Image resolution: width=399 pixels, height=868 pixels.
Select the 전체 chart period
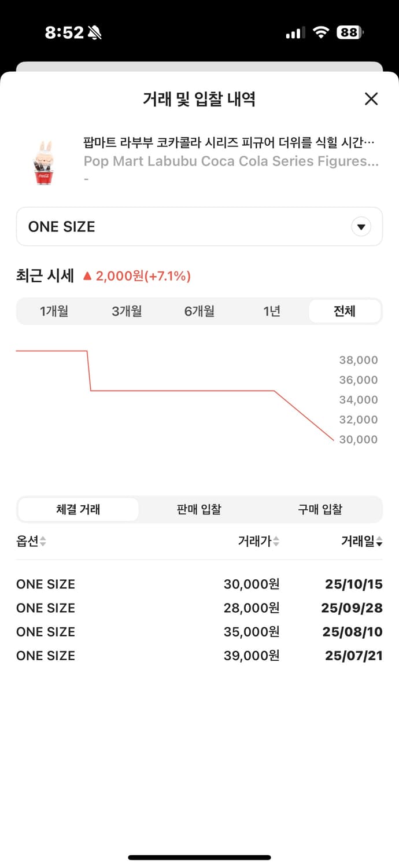(x=344, y=311)
